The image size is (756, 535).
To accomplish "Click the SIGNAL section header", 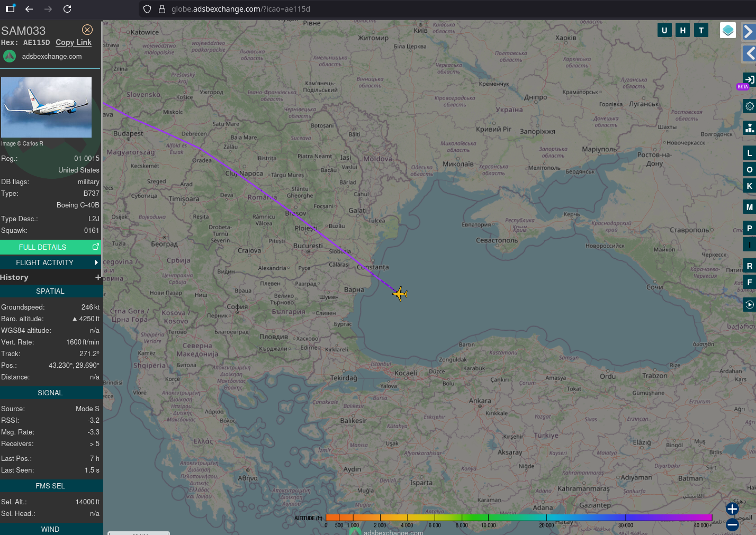I will [50, 393].
